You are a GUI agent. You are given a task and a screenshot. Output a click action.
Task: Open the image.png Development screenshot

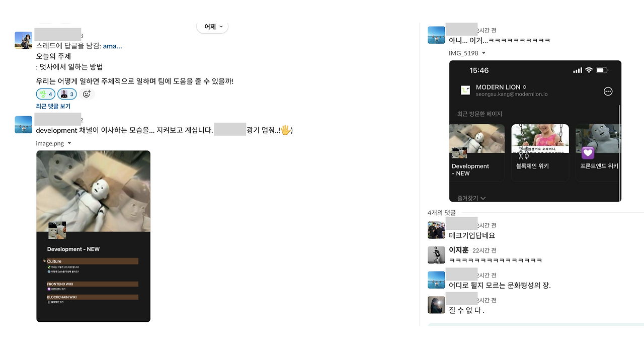point(93,236)
